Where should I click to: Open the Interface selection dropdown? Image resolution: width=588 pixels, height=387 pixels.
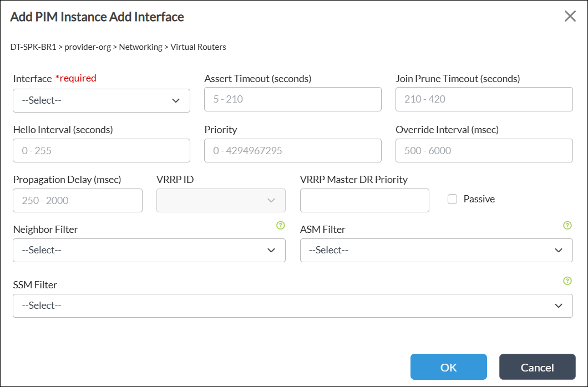(102, 100)
